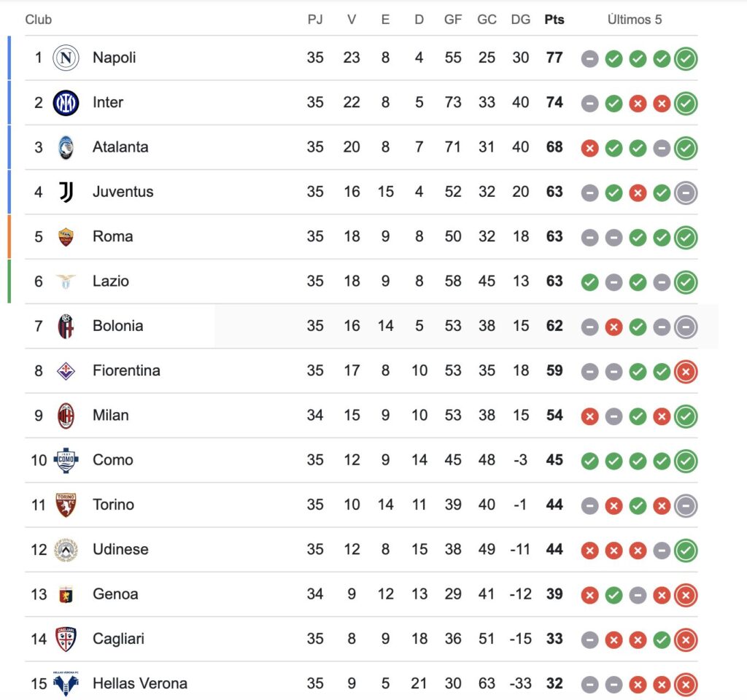Click Juventus's latest match draw indicator
Viewport: 747px width, 700px height.
point(686,192)
